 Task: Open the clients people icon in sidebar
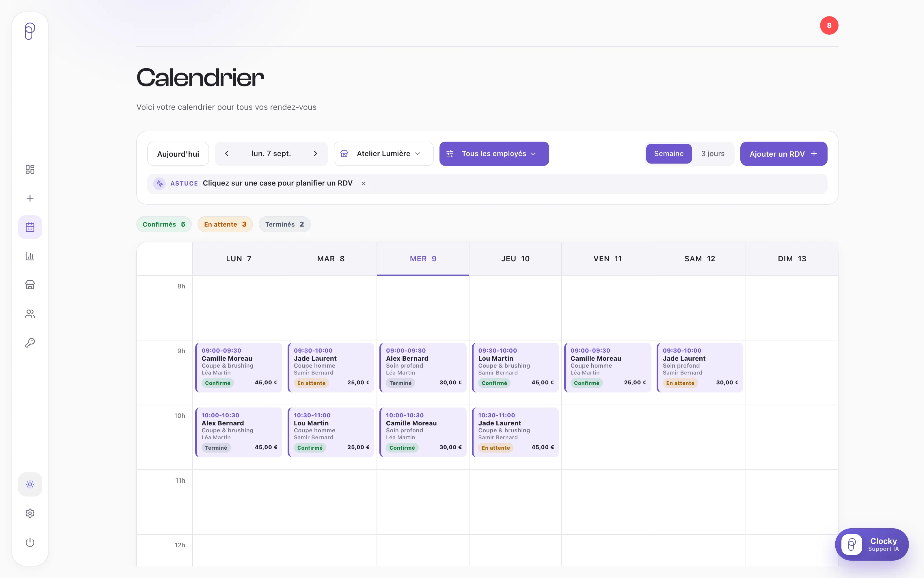point(30,314)
